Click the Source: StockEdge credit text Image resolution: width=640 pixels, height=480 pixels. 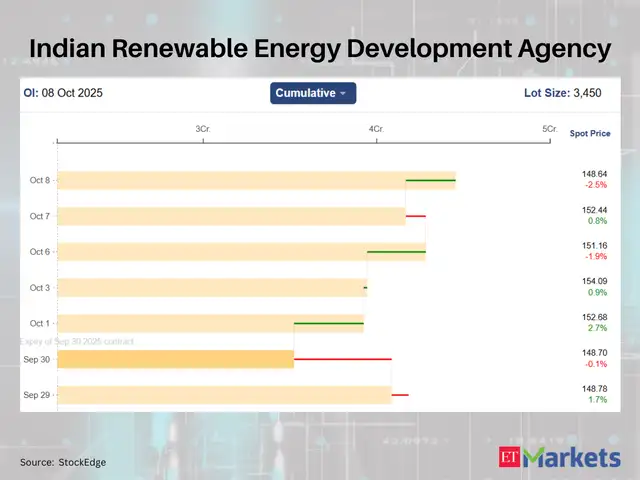point(63,462)
